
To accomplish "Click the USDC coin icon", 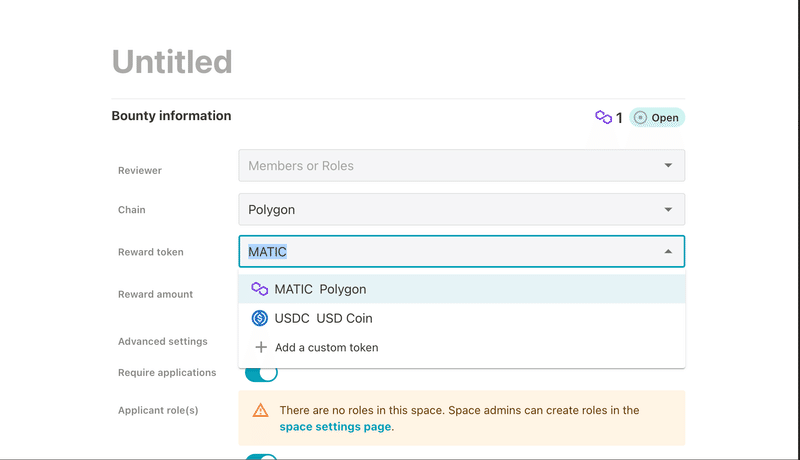I will (x=260, y=318).
